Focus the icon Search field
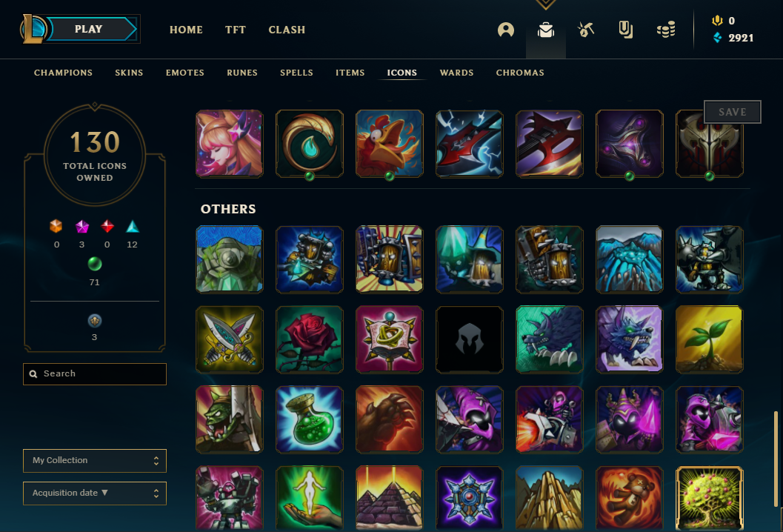The width and height of the screenshot is (783, 532). point(95,374)
